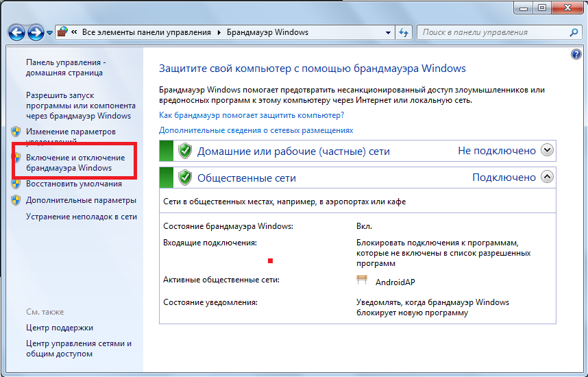The height and width of the screenshot is (377, 588).
Task: Open the address bar history dropdown arrow
Action: [x=388, y=32]
